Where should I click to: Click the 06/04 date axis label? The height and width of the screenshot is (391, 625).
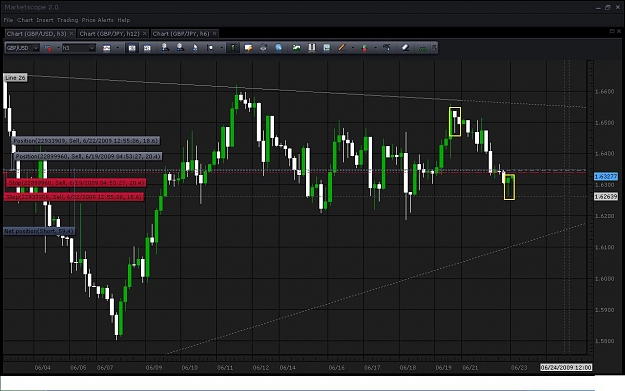(x=43, y=367)
